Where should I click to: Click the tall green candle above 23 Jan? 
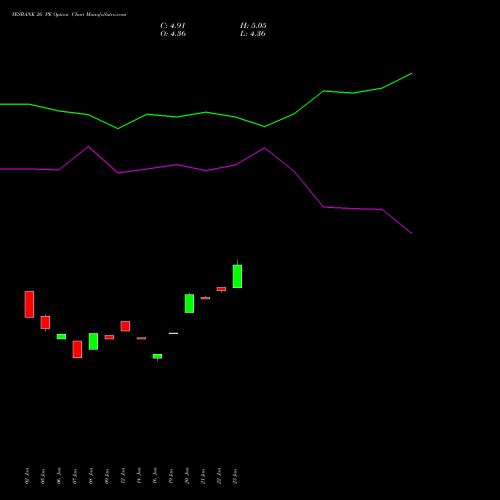(237, 276)
